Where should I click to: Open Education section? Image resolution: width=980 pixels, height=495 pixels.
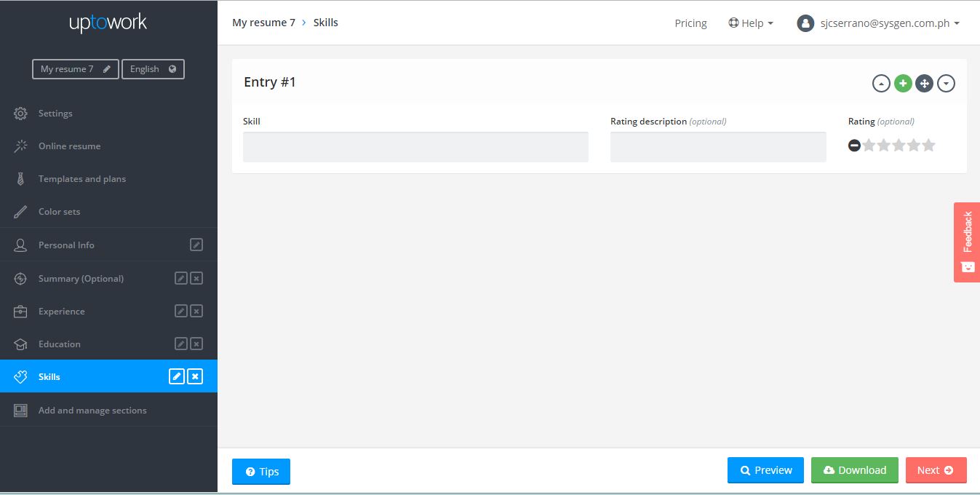[108, 344]
